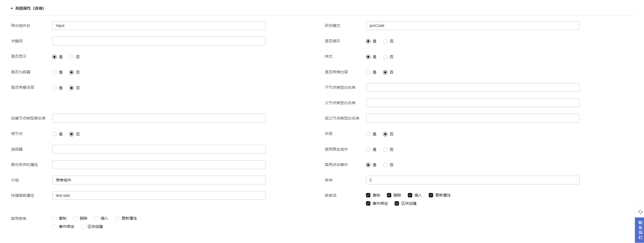Check 删除 under 禁用菜单
The image size is (644, 243).
[x=75, y=218]
